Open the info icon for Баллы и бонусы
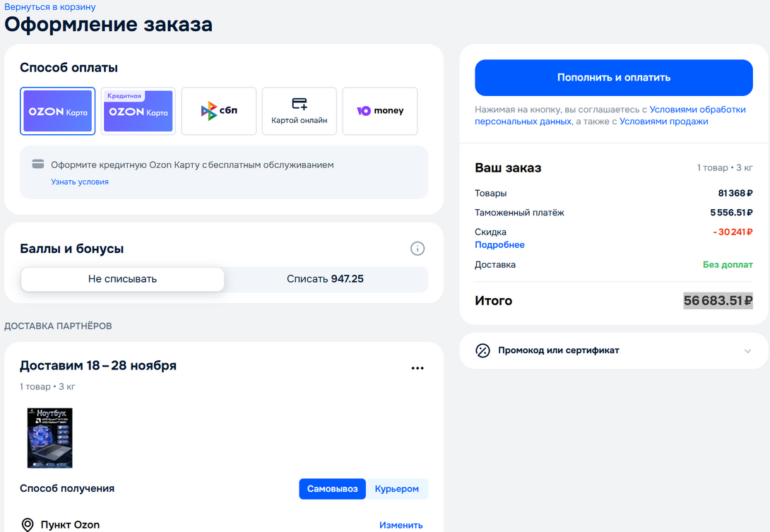Viewport: 770px width, 532px height. tap(417, 248)
